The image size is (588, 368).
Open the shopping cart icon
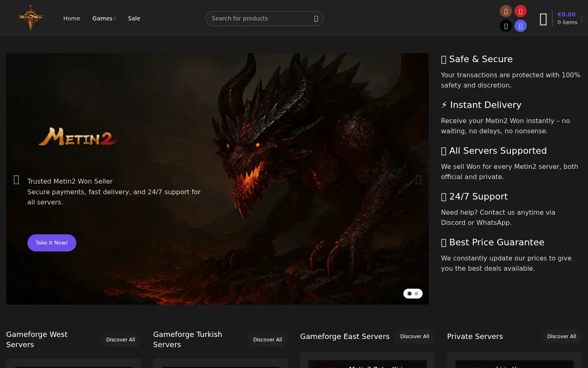click(x=543, y=19)
